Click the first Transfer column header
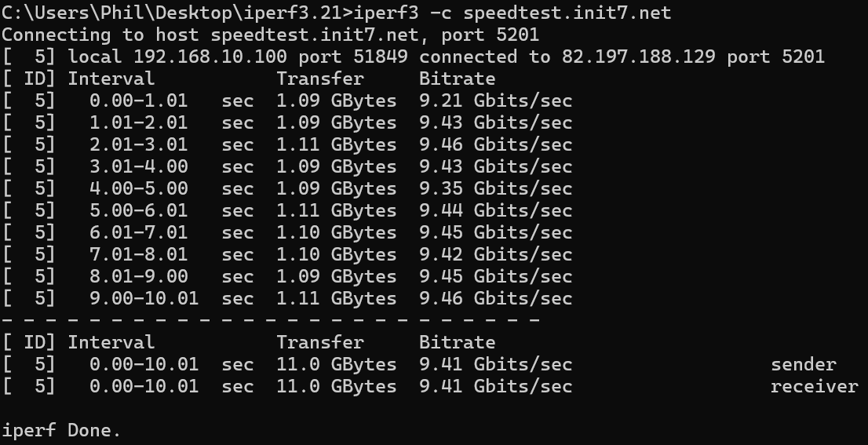 (320, 78)
